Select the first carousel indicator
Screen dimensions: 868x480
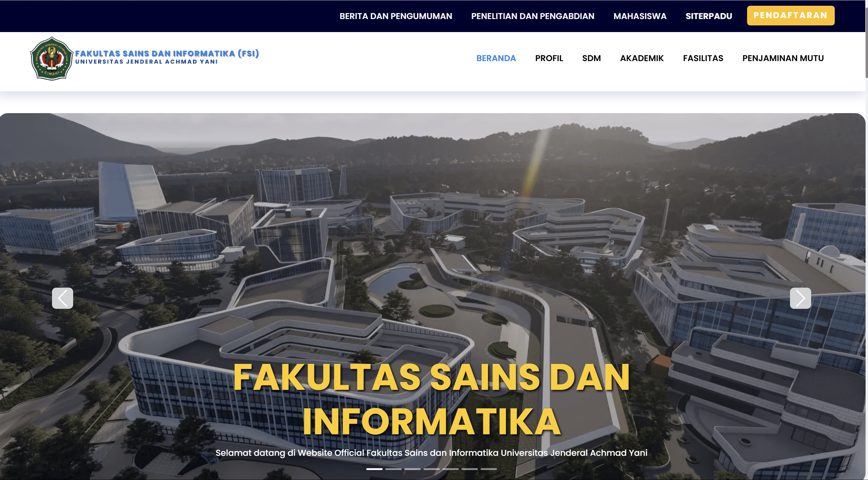click(374, 469)
